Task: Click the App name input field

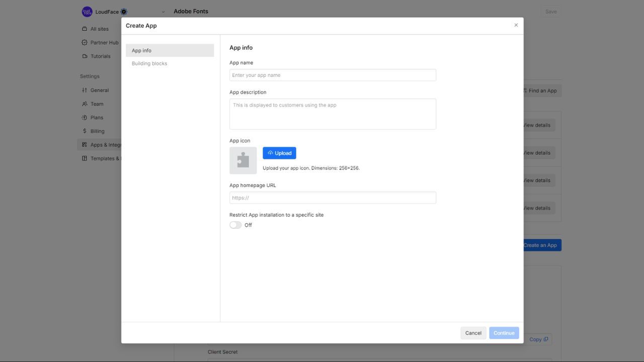Action: pos(333,75)
